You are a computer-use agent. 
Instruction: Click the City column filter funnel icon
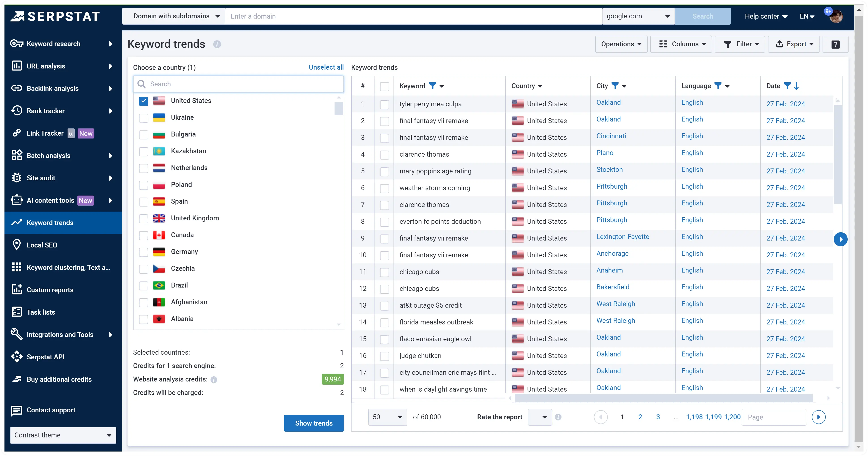(615, 86)
